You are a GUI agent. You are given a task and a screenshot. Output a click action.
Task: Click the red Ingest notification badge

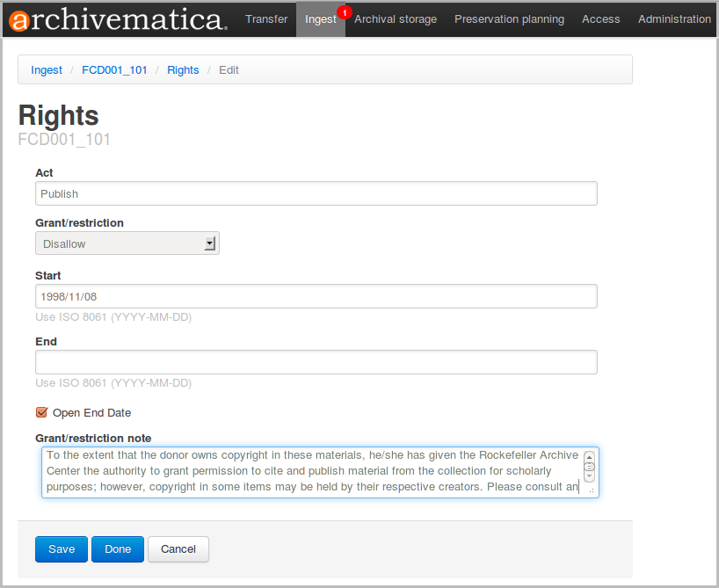pos(345,11)
